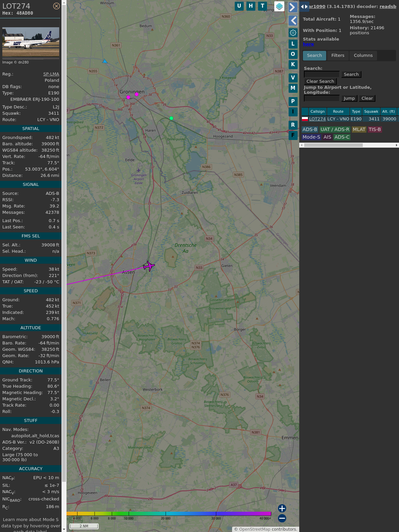Toggle the R map button

pyautogui.click(x=293, y=125)
